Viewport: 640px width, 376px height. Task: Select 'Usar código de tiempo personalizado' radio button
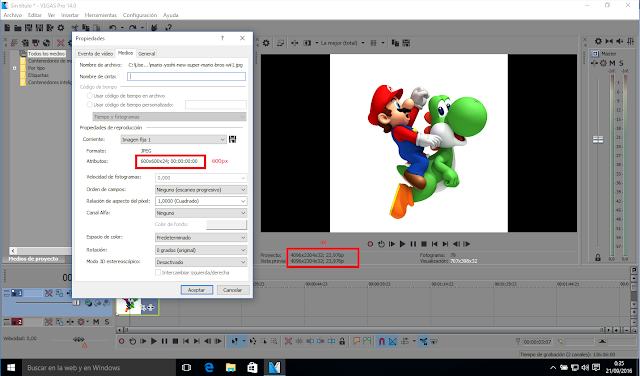[x=89, y=105]
